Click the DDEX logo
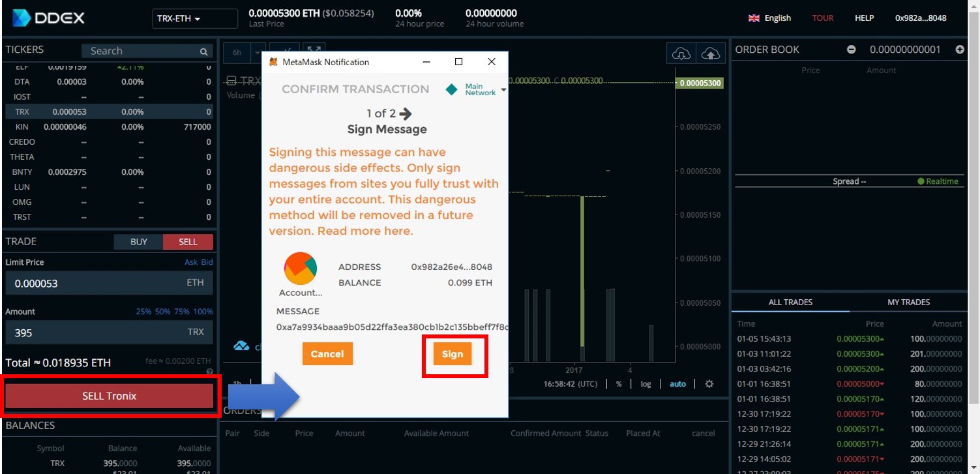Image resolution: width=980 pixels, height=474 pixels. point(49,18)
